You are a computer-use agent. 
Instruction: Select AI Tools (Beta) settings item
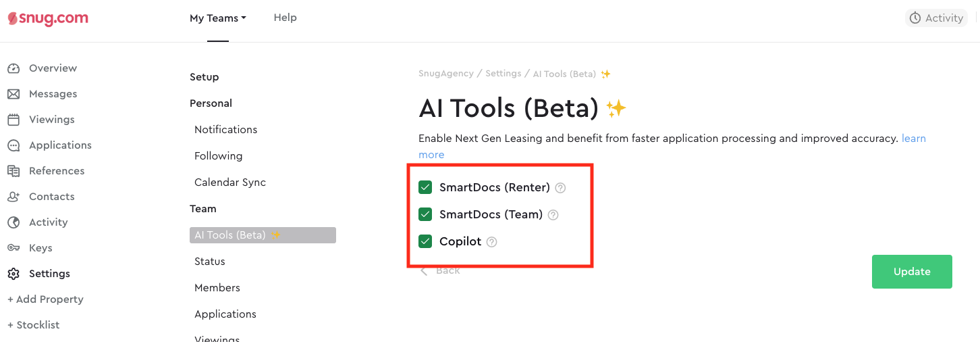pos(263,235)
